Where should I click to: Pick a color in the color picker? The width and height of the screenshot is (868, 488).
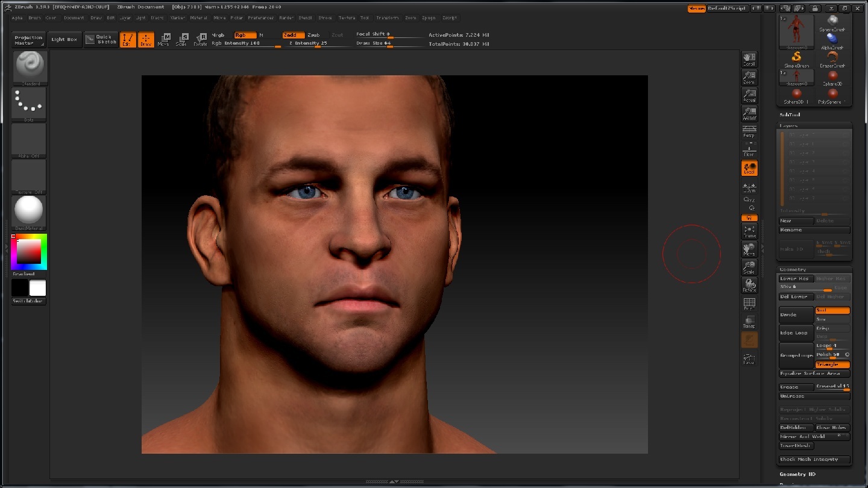point(28,251)
